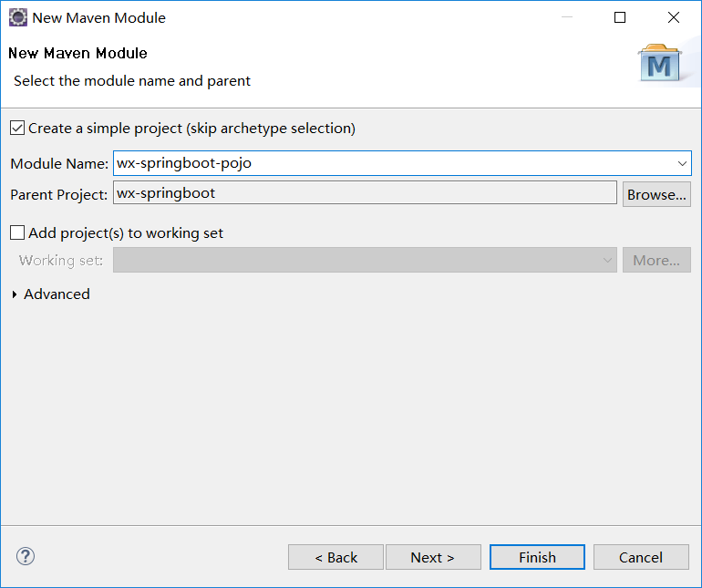The image size is (702, 588).
Task: Open the Working set combo box
Action: click(x=365, y=261)
